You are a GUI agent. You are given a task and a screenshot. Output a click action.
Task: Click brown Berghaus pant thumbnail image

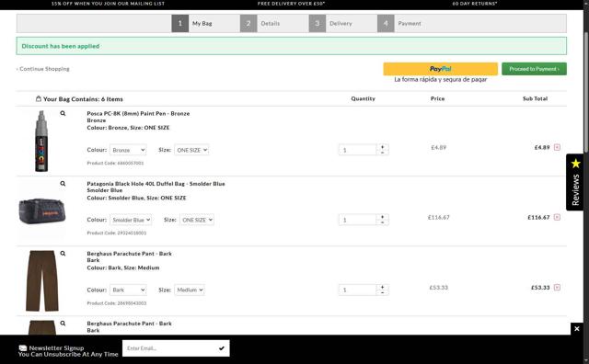click(x=42, y=280)
